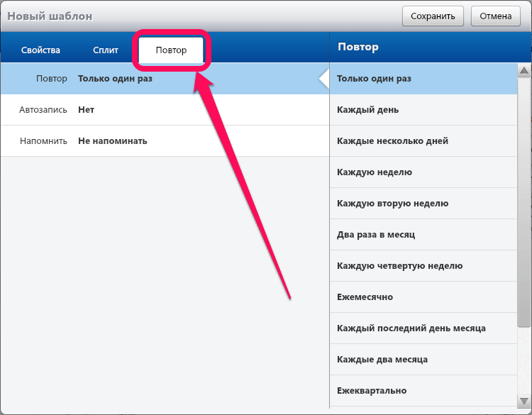Click the Сохранить button
Screen dimensions: 532x415
tap(433, 16)
